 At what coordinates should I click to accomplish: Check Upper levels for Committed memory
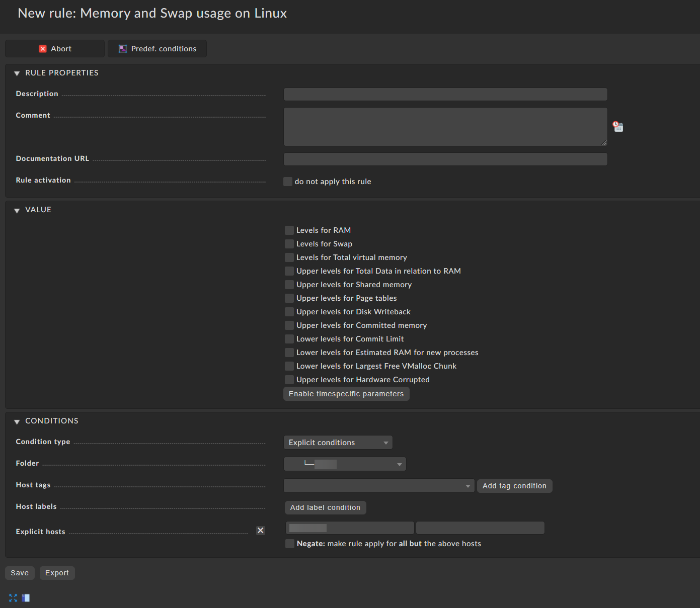pyautogui.click(x=289, y=325)
